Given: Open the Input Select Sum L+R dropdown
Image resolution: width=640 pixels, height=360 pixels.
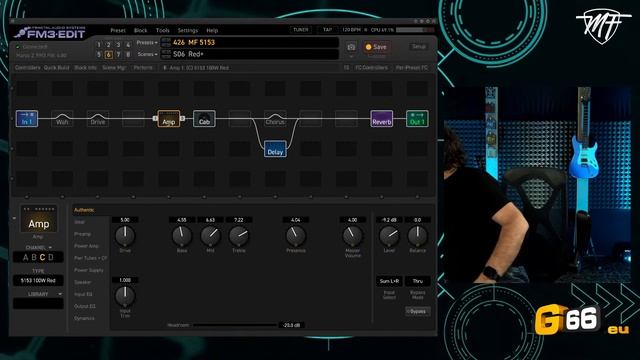Looking at the screenshot, I should [x=389, y=281].
